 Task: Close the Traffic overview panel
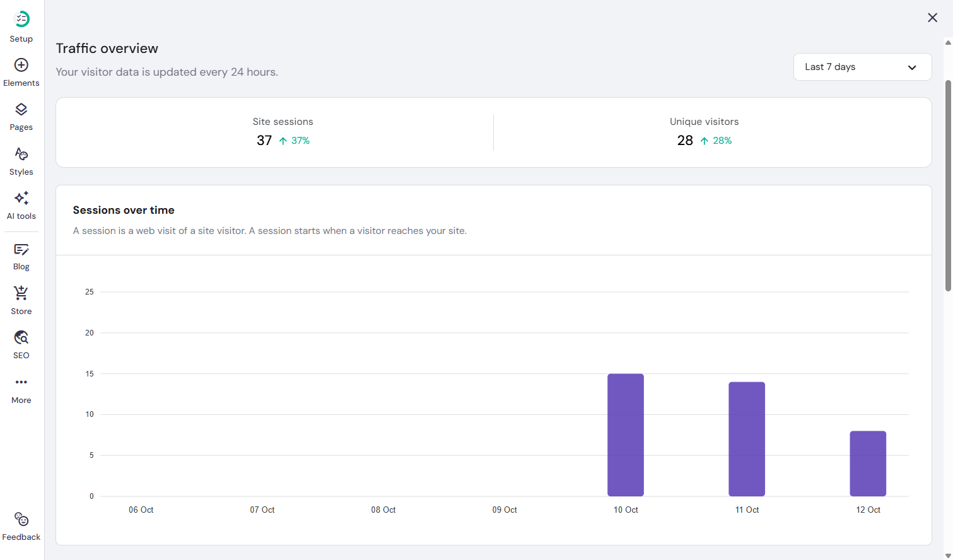click(x=932, y=18)
